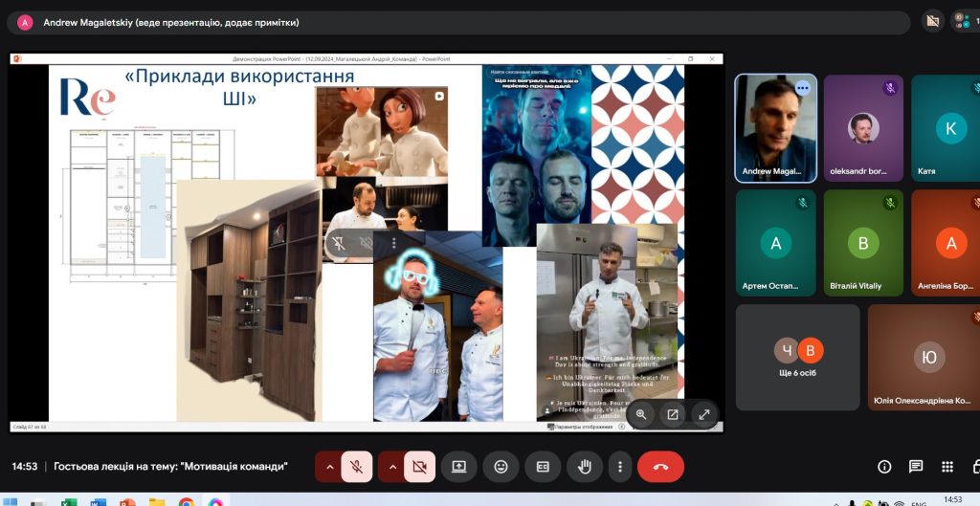Open more options three-dot menu
The height and width of the screenshot is (506, 980).
point(620,467)
